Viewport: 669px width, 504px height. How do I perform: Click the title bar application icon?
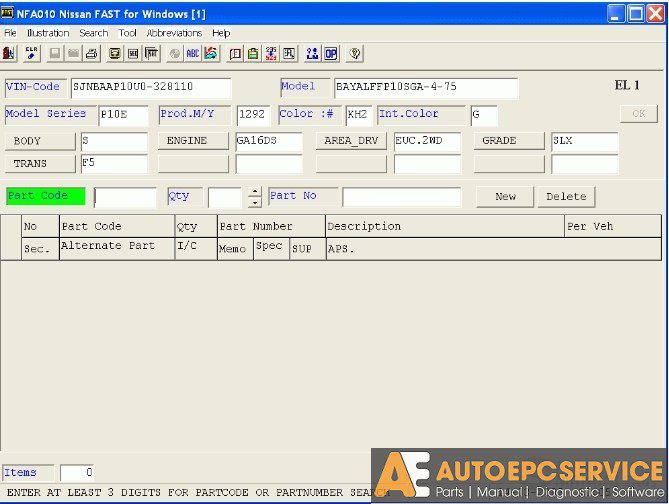[7, 14]
